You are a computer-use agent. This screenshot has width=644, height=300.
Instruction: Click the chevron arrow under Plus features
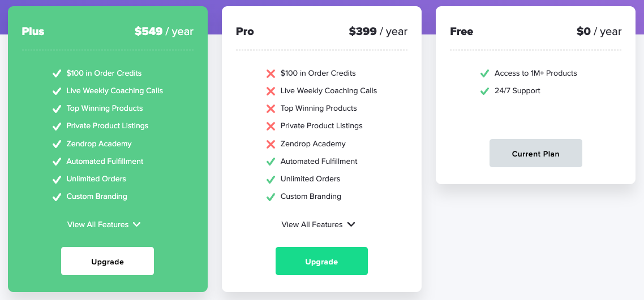(x=136, y=224)
